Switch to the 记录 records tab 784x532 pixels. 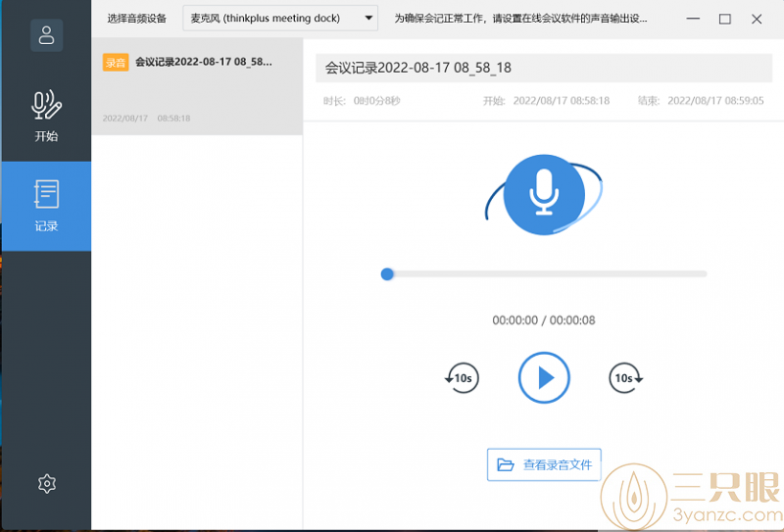46,206
